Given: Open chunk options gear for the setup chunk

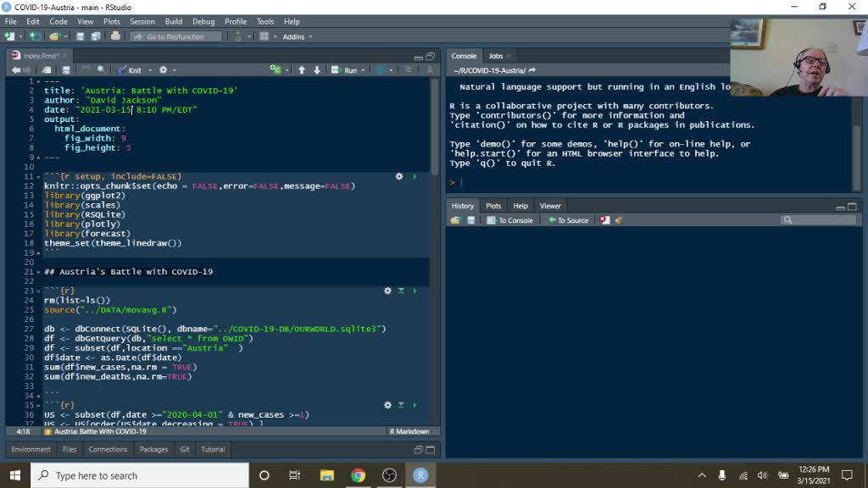Looking at the screenshot, I should coord(399,177).
